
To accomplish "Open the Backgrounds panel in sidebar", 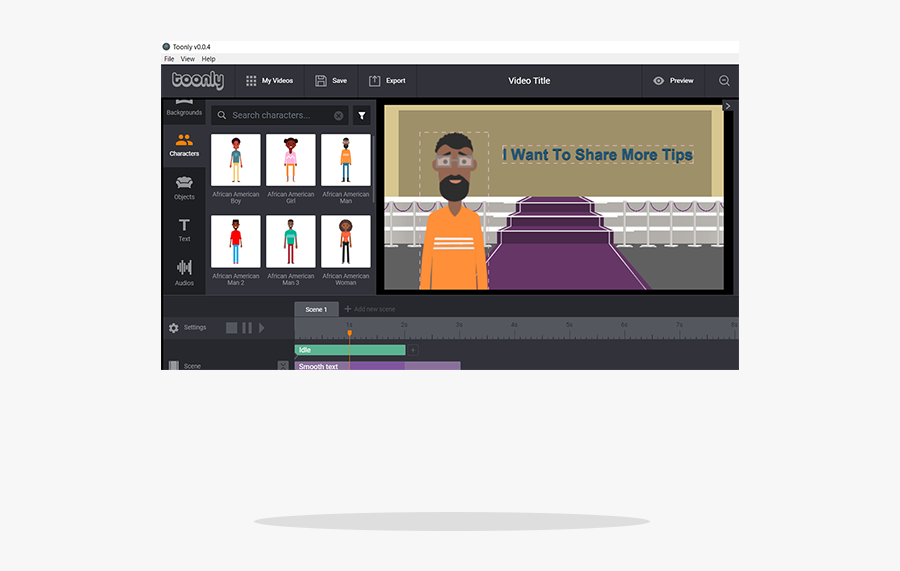I will click(184, 108).
